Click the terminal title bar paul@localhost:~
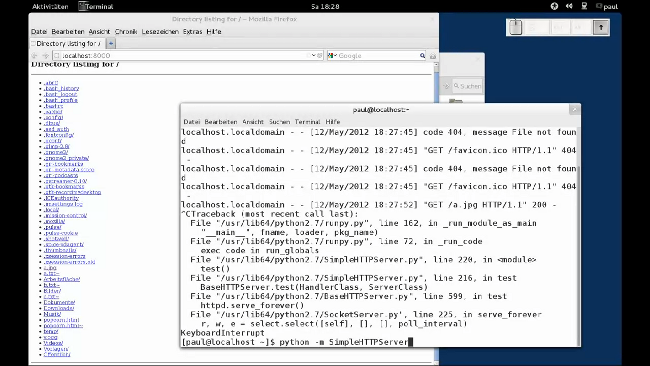650x366 pixels. tap(381, 110)
